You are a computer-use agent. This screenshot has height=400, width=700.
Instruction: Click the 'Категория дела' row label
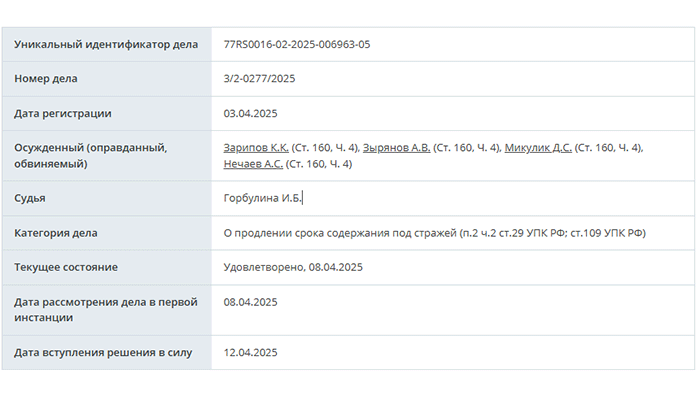click(x=56, y=233)
